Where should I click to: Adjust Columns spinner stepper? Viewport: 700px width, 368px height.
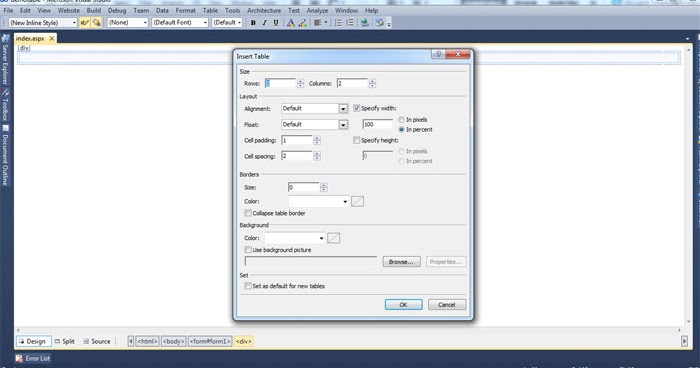(x=372, y=83)
